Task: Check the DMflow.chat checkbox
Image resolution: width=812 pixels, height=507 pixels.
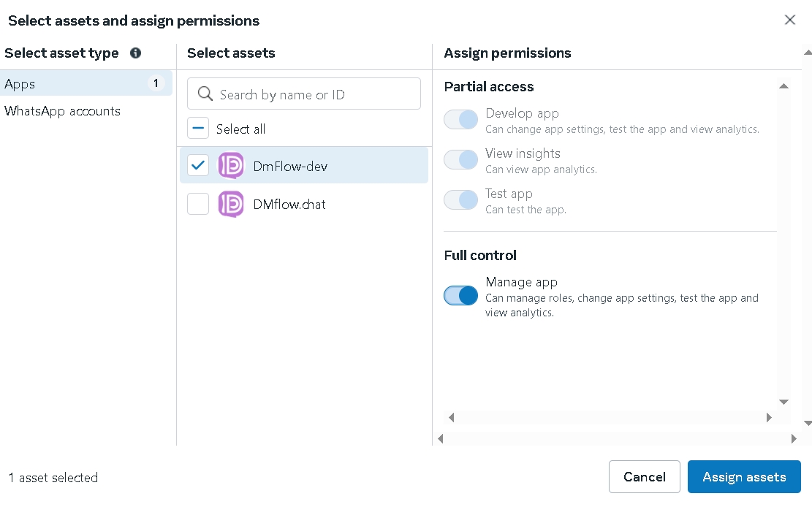Action: 198,204
